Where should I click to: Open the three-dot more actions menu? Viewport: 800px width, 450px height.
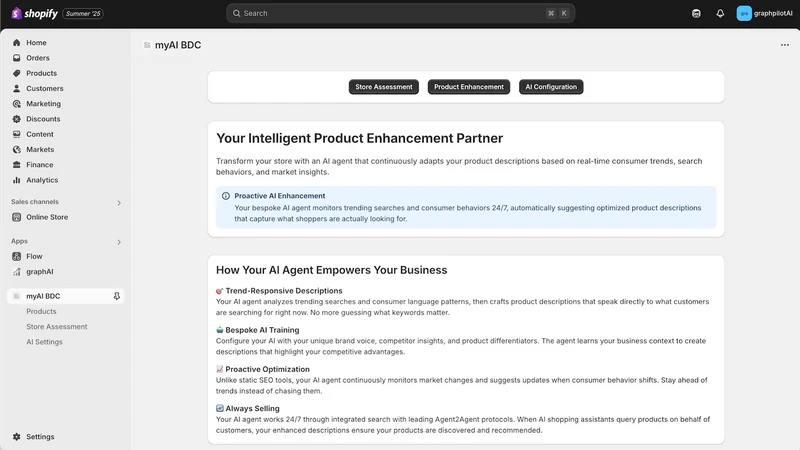(x=785, y=45)
